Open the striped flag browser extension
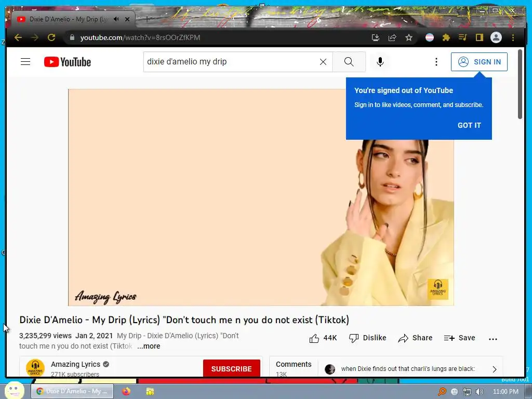Screen dimensions: 532x399 point(430,37)
